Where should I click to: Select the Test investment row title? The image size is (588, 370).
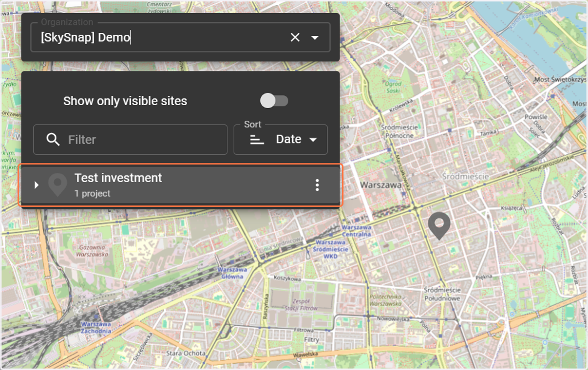[118, 178]
